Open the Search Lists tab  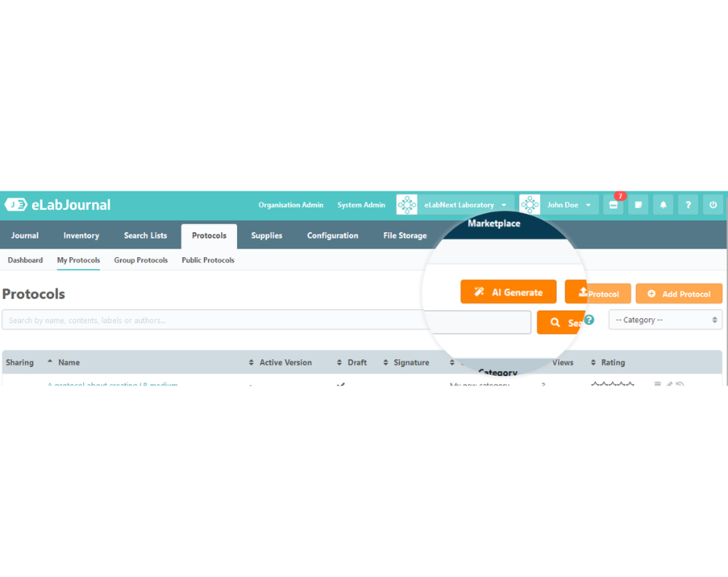pos(145,236)
